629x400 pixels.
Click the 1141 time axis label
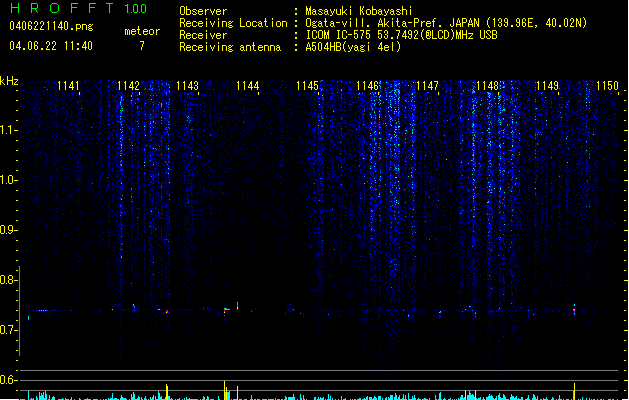coord(68,86)
